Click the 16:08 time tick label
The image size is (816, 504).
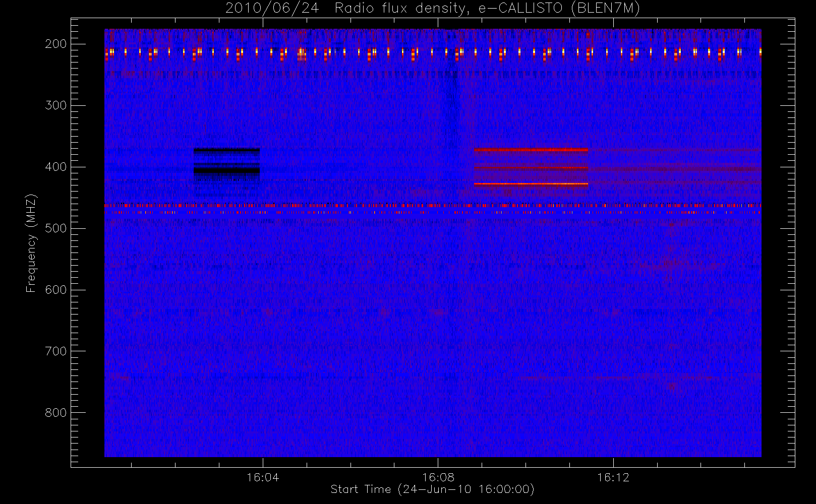click(438, 477)
